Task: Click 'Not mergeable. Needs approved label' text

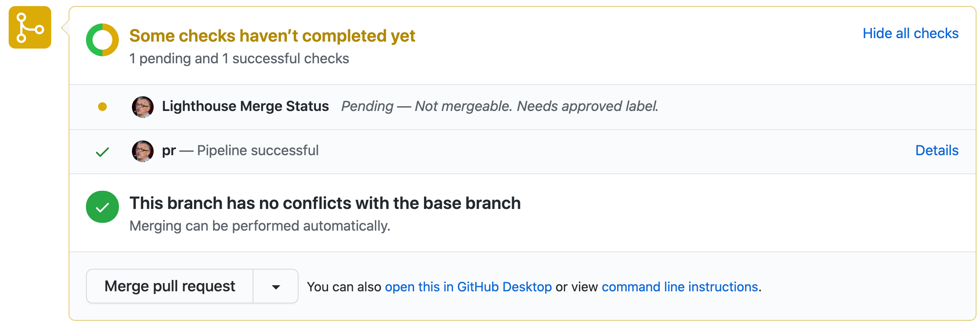Action: point(536,106)
